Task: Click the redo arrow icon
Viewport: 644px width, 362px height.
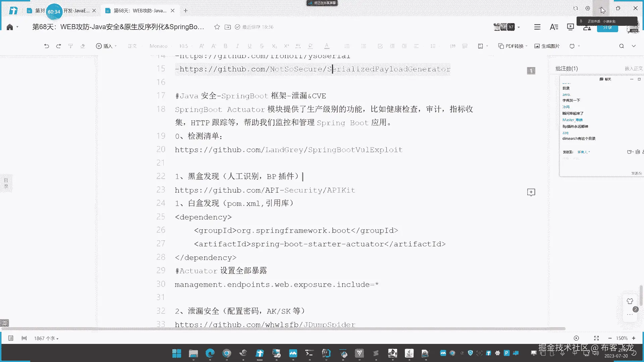Action: [x=58, y=46]
